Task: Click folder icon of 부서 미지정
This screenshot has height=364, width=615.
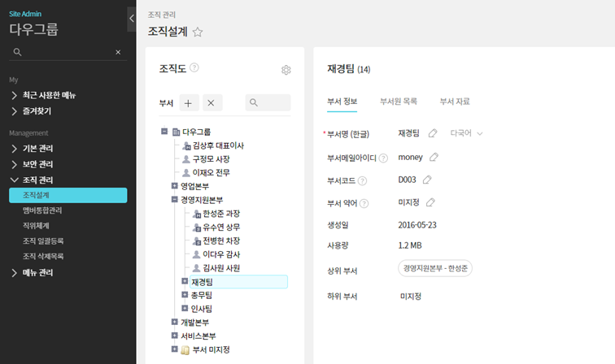Action: tap(185, 350)
